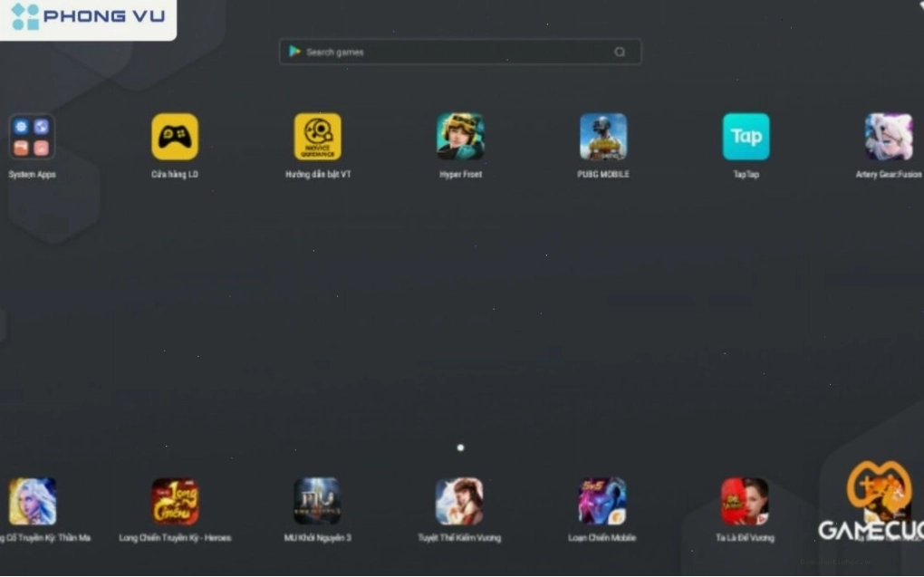Screen dimensions: 924x577
Task: Open the Truyền Kỳ: Thần Ma game
Action: tap(33, 501)
